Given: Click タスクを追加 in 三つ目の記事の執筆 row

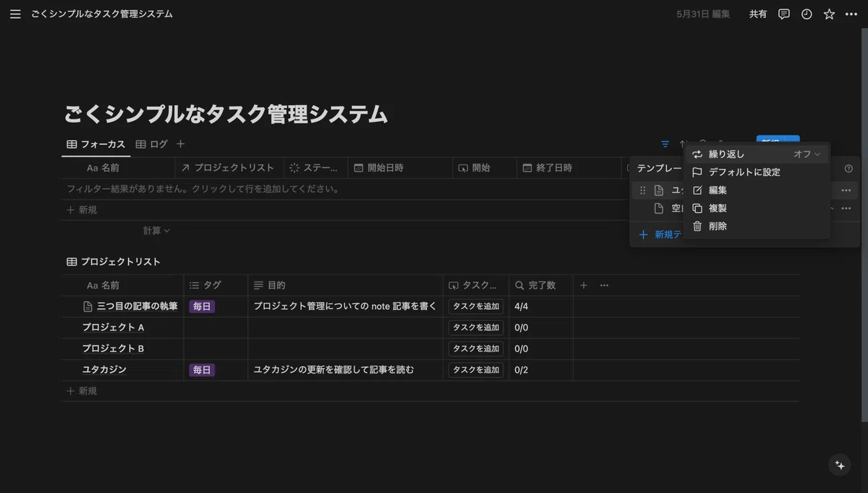Looking at the screenshot, I should pyautogui.click(x=476, y=306).
